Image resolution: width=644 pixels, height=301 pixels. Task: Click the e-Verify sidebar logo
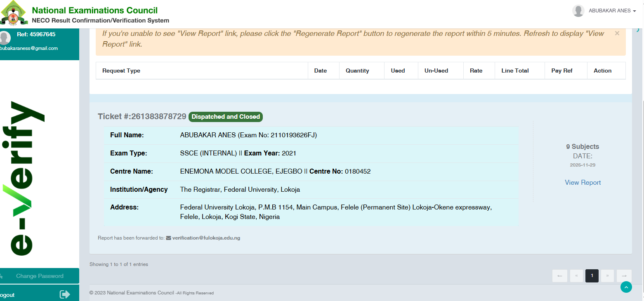[28, 177]
